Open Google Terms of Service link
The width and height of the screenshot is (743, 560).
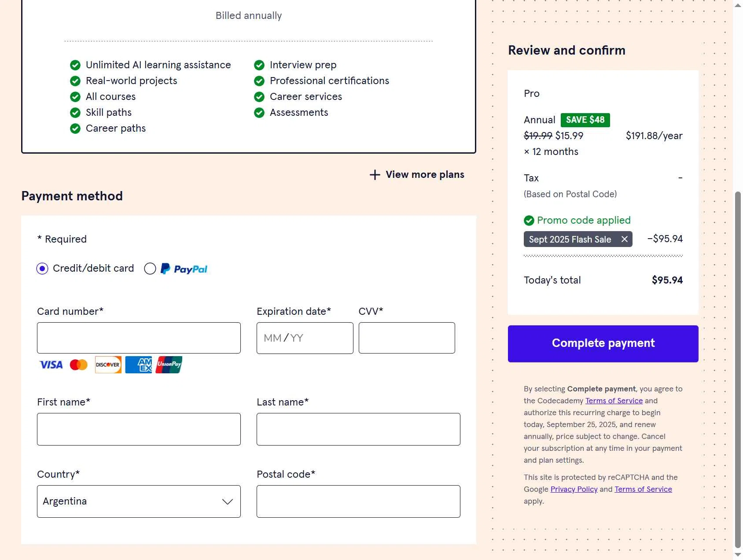(643, 489)
